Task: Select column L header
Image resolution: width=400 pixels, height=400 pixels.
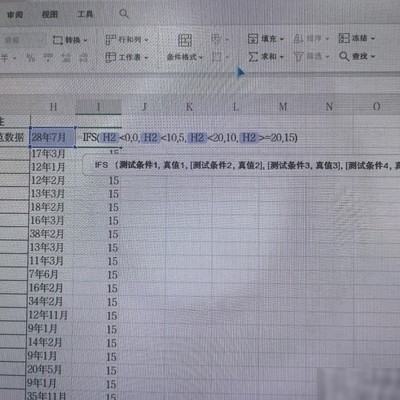Action: tap(236, 107)
